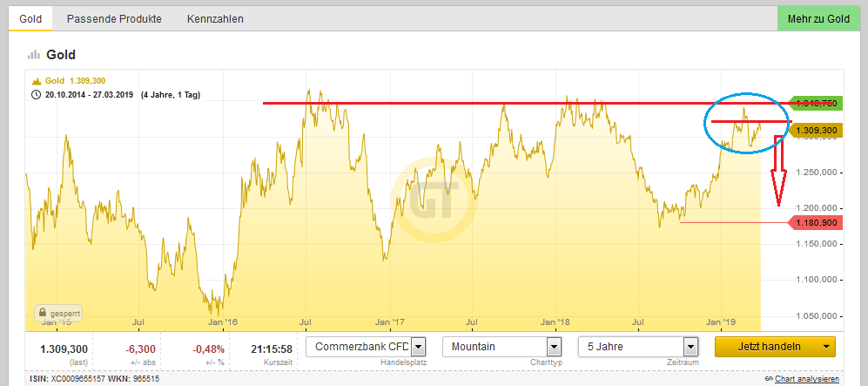868x386 pixels.
Task: Click the -6,300 absolute change value
Action: pos(139,349)
